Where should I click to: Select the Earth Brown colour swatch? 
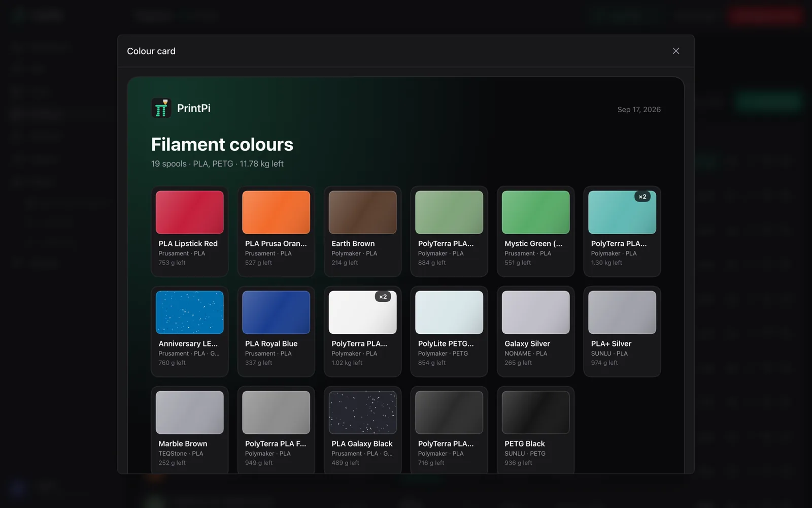pyautogui.click(x=363, y=212)
